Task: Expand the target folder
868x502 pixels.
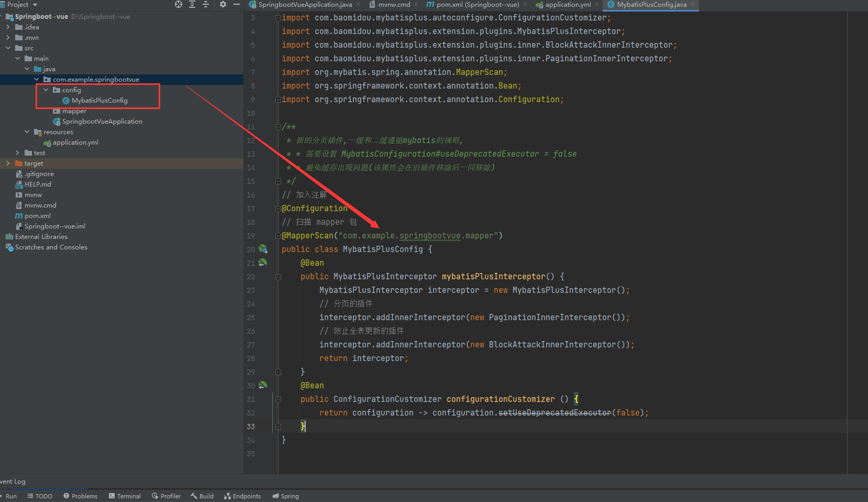Action: click(x=8, y=163)
